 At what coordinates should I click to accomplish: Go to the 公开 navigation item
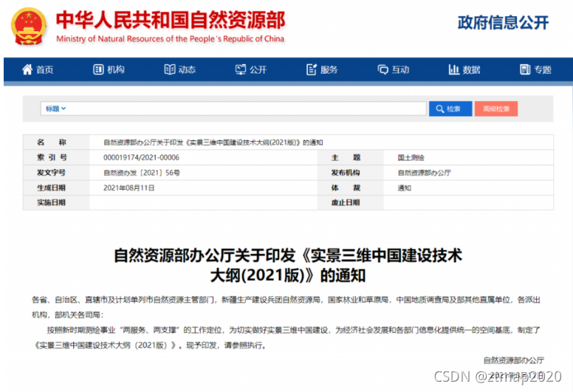[x=251, y=69]
